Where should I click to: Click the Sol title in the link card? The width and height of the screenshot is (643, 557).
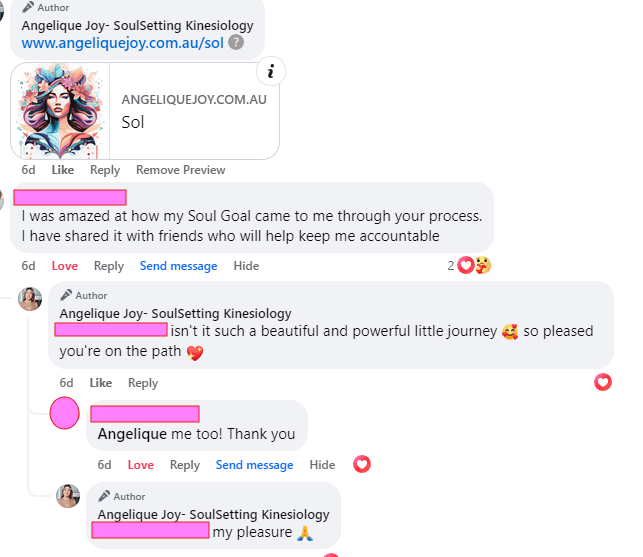click(133, 122)
